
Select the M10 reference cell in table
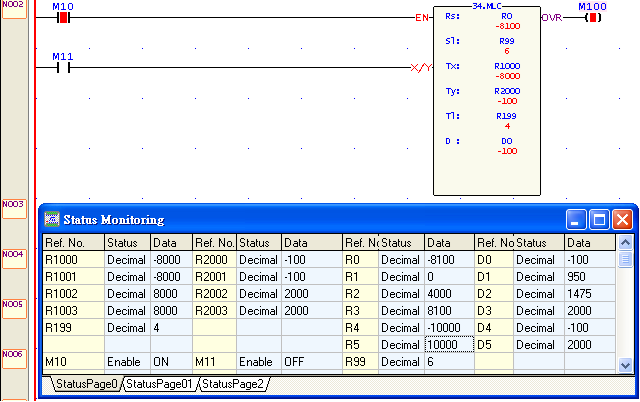tap(73, 362)
